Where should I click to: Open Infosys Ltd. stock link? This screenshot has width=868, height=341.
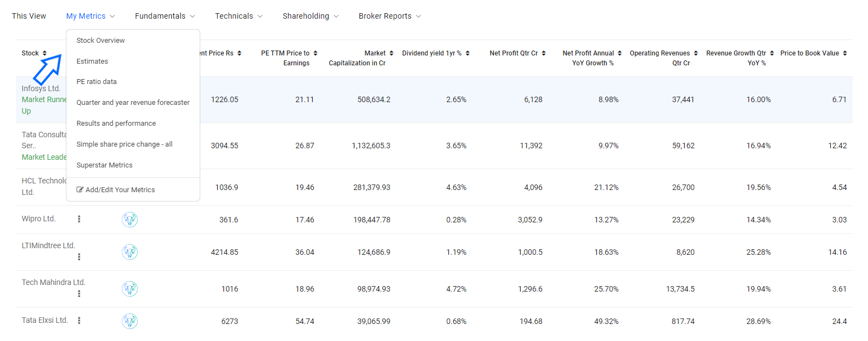click(41, 88)
